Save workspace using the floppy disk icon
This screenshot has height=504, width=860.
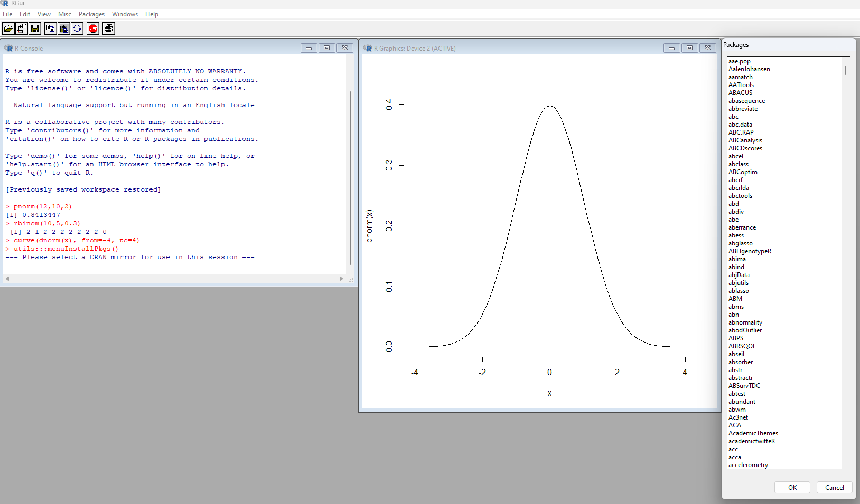[35, 28]
